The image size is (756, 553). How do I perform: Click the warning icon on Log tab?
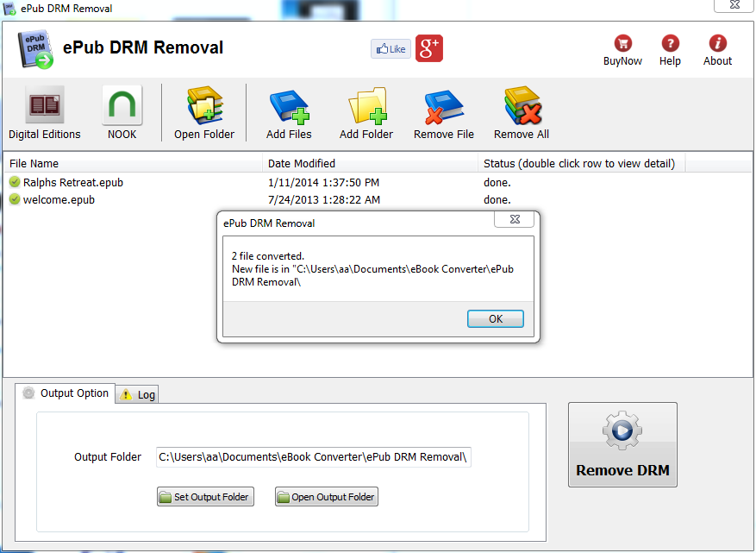click(x=126, y=393)
